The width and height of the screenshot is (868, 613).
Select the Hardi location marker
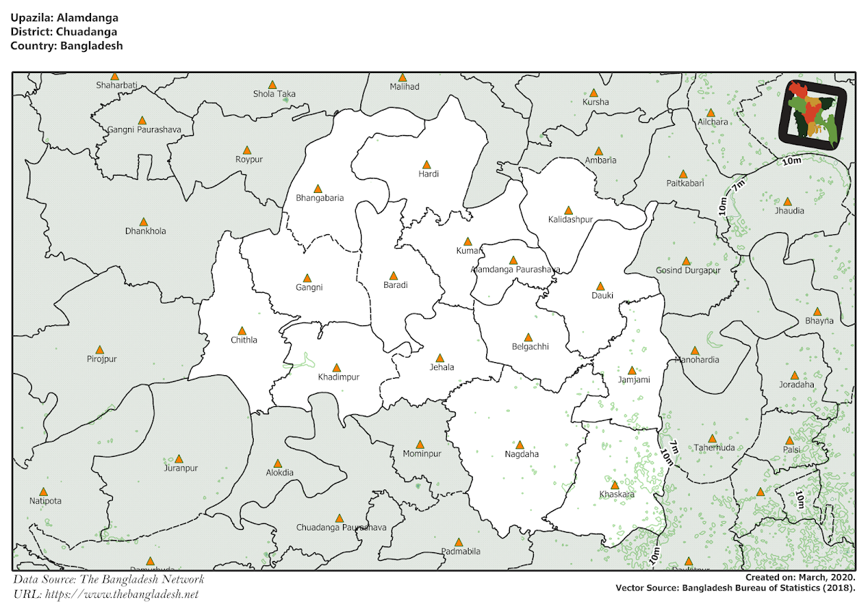pos(427,163)
